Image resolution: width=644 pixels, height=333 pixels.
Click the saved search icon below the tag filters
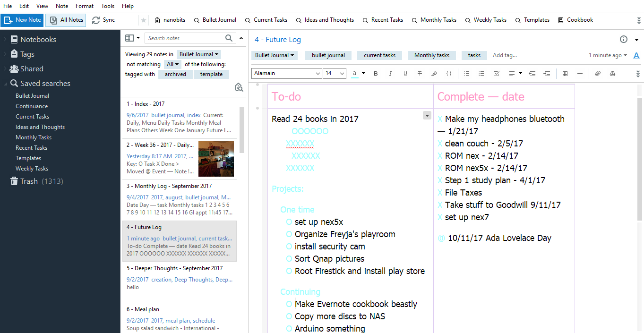coord(239,87)
